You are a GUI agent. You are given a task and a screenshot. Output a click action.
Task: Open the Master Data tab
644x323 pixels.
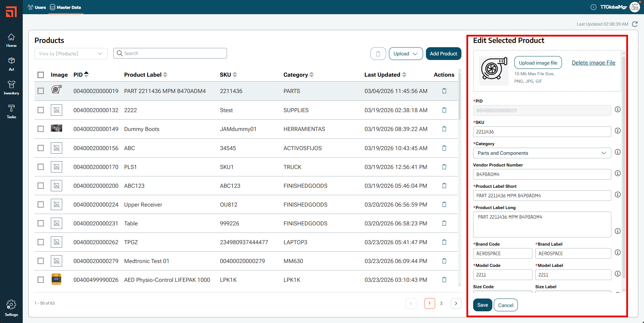(x=65, y=7)
